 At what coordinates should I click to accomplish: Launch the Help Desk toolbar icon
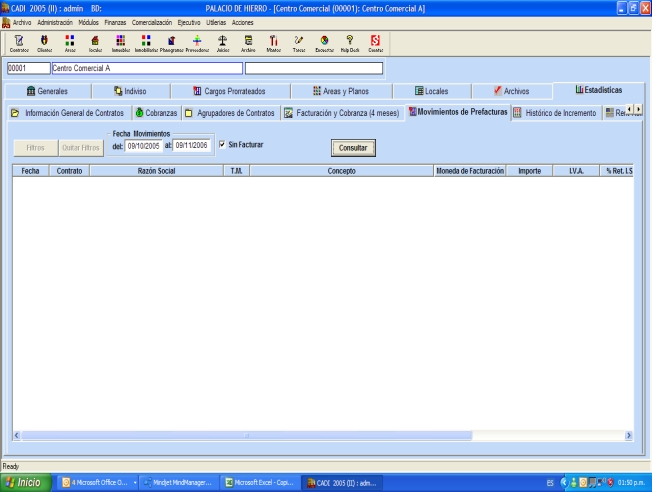tap(350, 41)
